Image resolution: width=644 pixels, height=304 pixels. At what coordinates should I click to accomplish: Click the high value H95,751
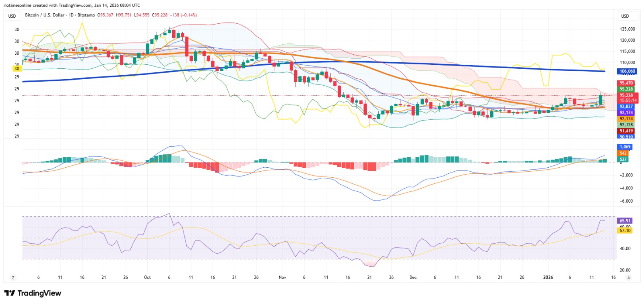click(124, 15)
